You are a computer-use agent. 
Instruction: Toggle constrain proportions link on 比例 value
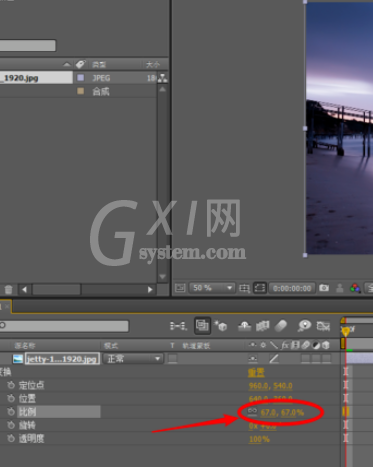252,412
